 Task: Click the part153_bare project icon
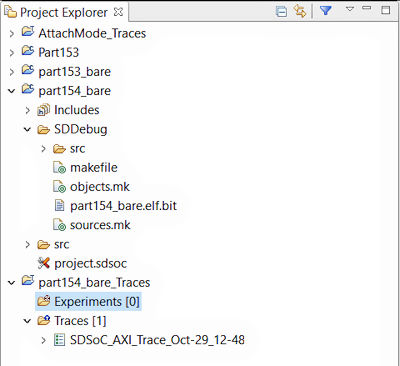pos(28,70)
